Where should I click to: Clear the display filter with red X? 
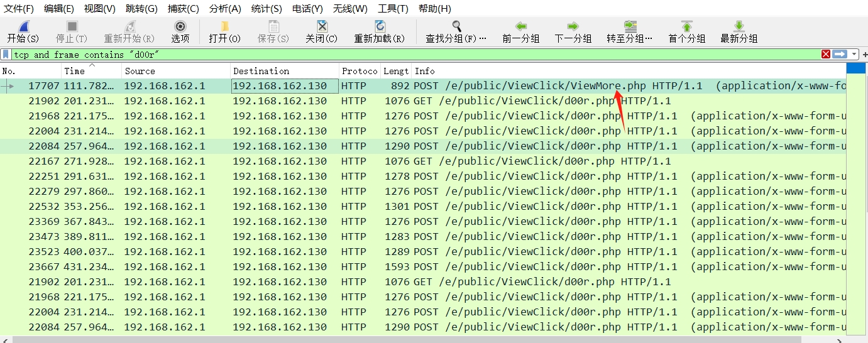[826, 55]
